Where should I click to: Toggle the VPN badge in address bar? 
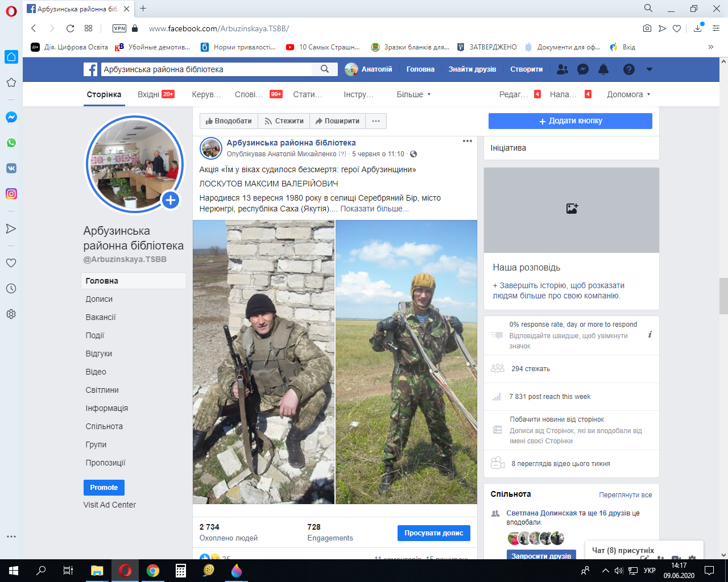(x=119, y=28)
